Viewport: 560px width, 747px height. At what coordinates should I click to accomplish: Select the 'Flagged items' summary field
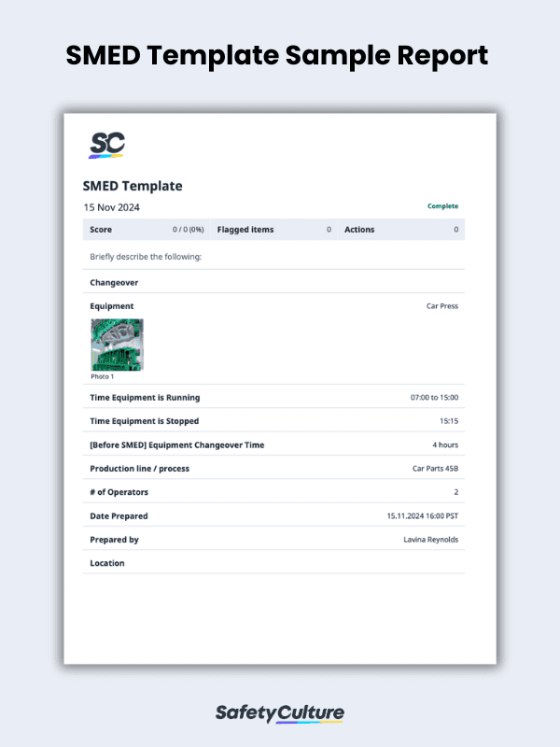click(245, 230)
